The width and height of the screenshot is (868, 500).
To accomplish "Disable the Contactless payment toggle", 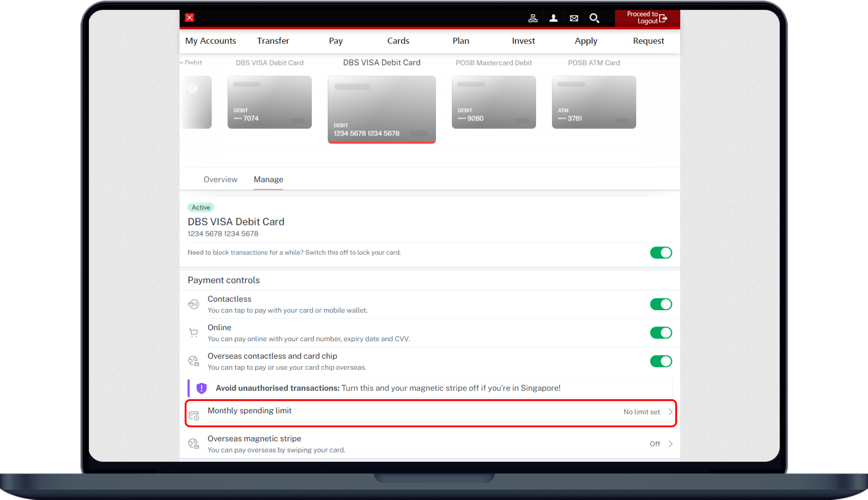I will click(x=661, y=304).
